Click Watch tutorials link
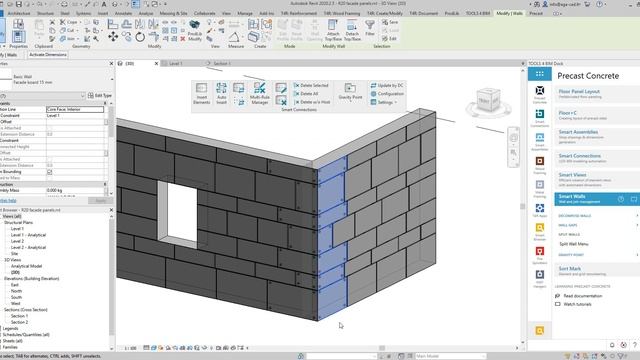 pos(577,304)
